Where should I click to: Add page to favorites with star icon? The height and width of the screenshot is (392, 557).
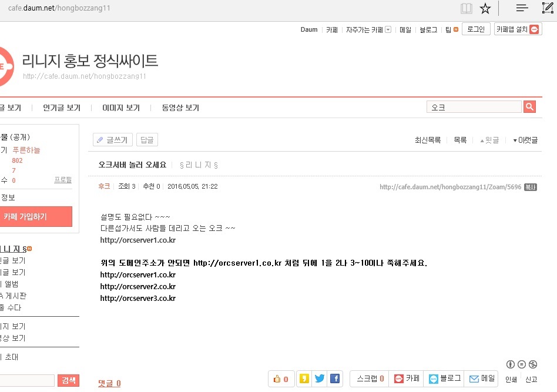[485, 8]
